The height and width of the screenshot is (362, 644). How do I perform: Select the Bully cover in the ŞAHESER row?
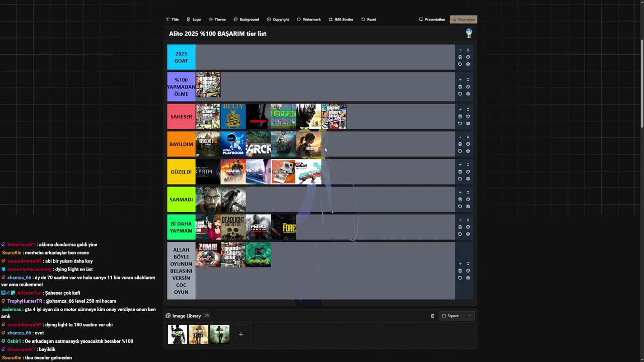233,117
